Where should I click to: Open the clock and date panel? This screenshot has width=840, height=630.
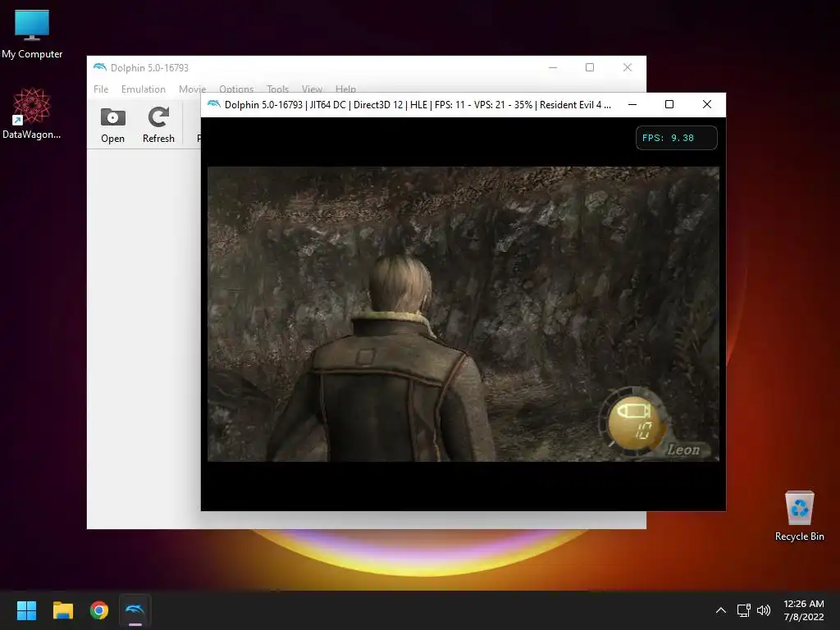click(804, 610)
